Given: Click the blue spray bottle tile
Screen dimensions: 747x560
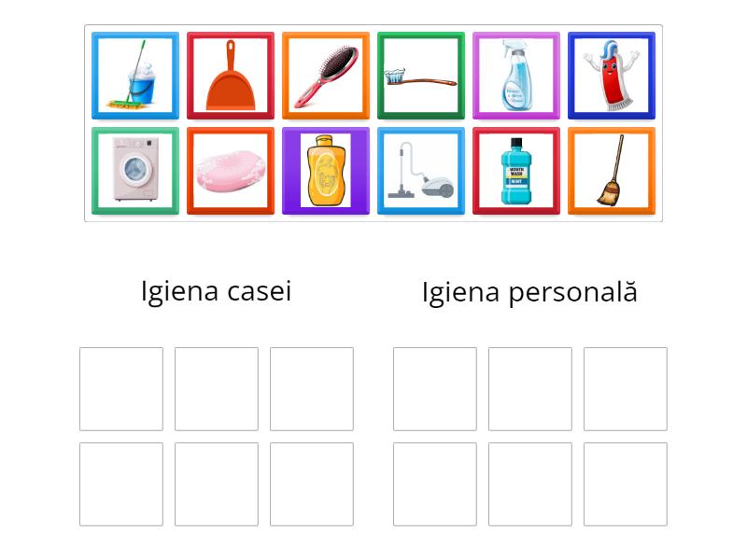Looking at the screenshot, I should click(x=516, y=76).
